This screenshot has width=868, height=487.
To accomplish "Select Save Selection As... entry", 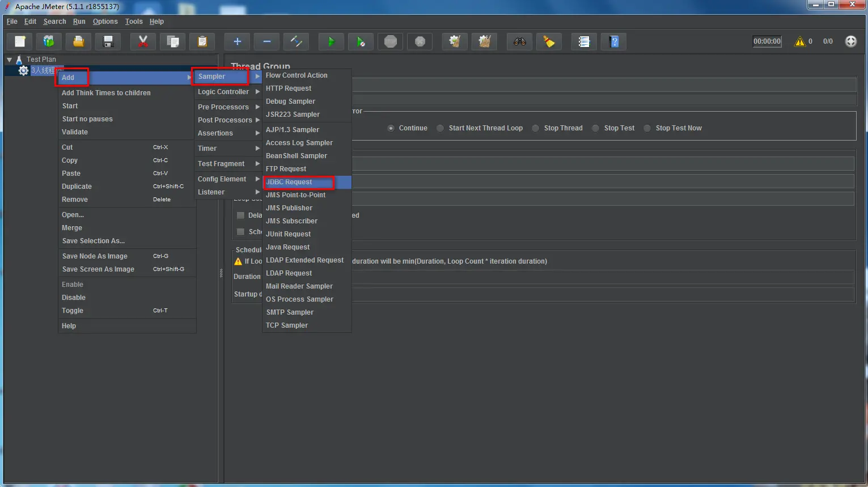I will tap(127, 241).
